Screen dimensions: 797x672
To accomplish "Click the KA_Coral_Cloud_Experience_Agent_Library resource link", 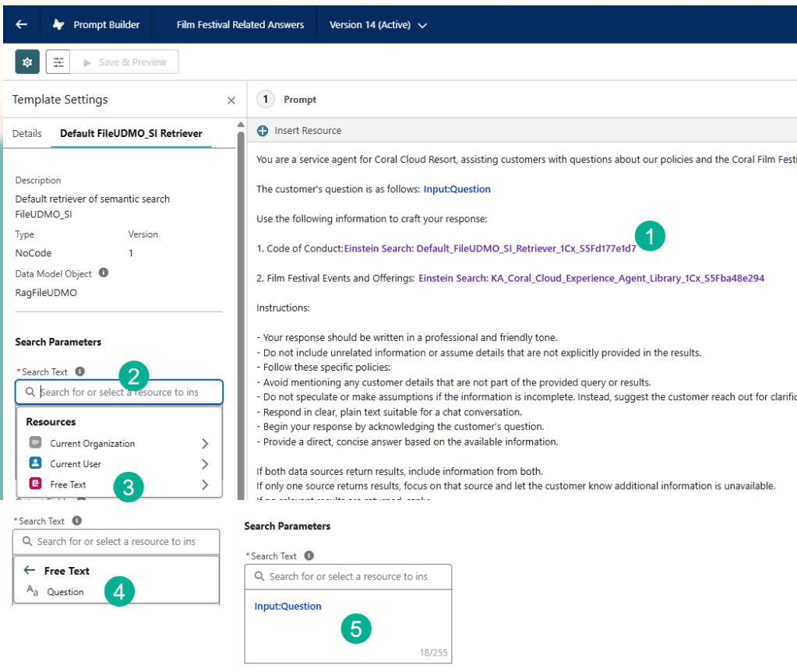I will 591,278.
